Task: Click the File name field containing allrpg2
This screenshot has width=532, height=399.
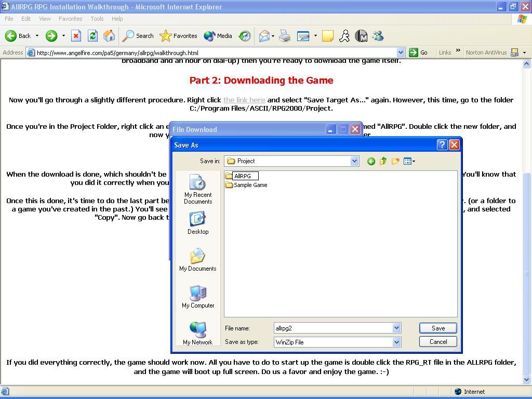Action: tap(334, 328)
